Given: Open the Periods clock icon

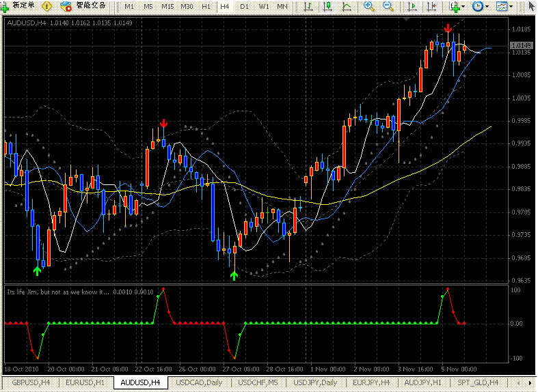Looking at the screenshot, I should pos(478,7).
